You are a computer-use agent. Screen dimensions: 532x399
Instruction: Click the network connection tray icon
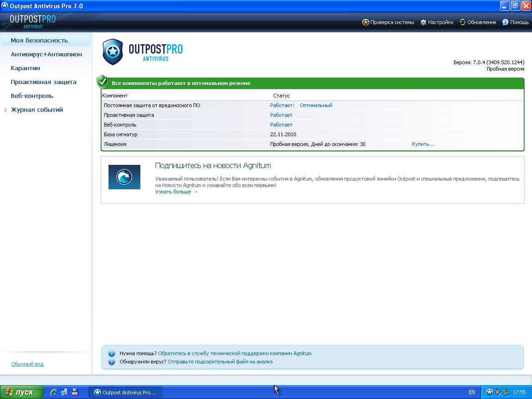[x=506, y=392]
